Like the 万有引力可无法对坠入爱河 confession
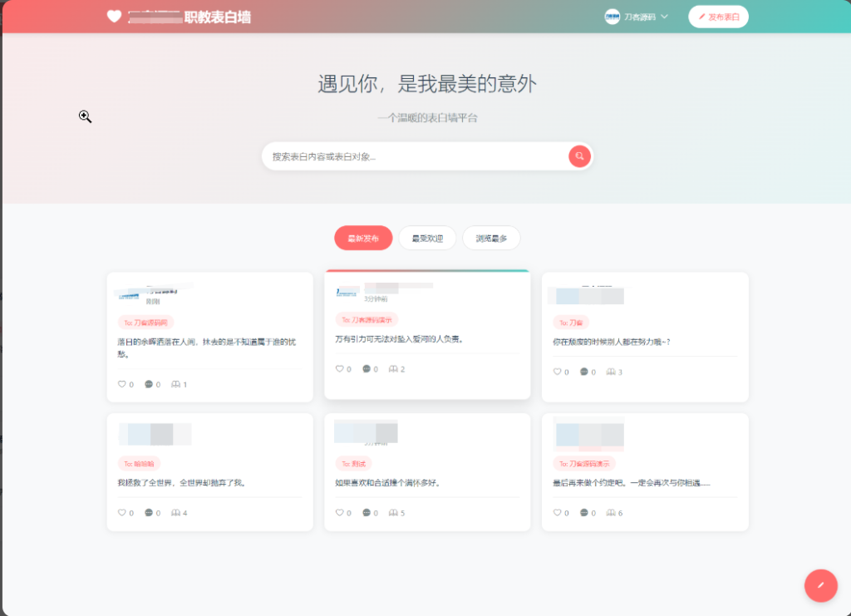Viewport: 851px width, 616px height. click(340, 369)
